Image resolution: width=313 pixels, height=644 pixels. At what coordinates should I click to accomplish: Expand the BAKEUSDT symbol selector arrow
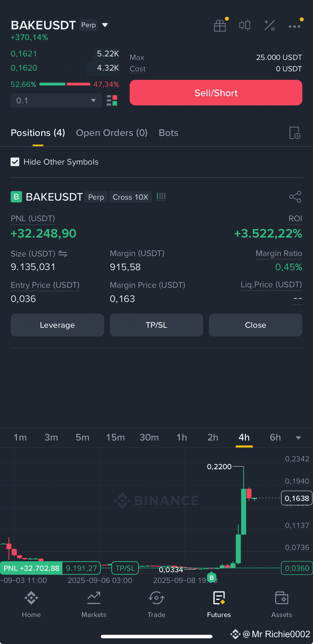(105, 25)
